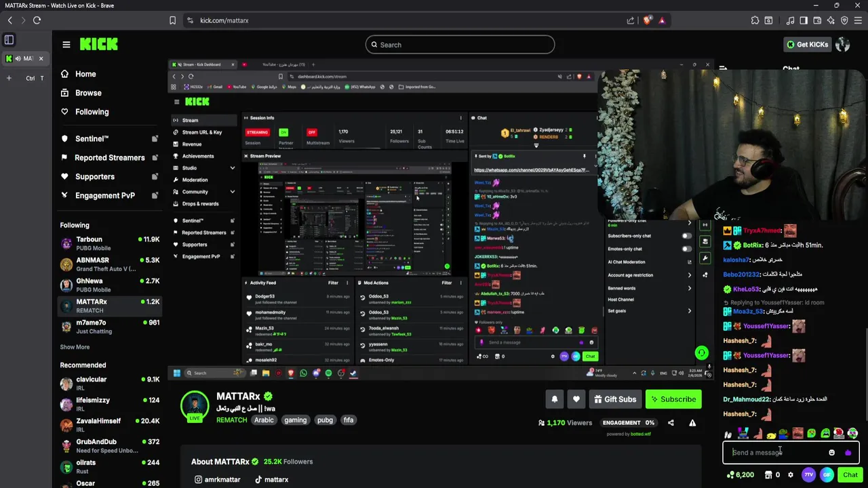Open the Arabic tag
Image resolution: width=868 pixels, height=488 pixels.
click(264, 420)
